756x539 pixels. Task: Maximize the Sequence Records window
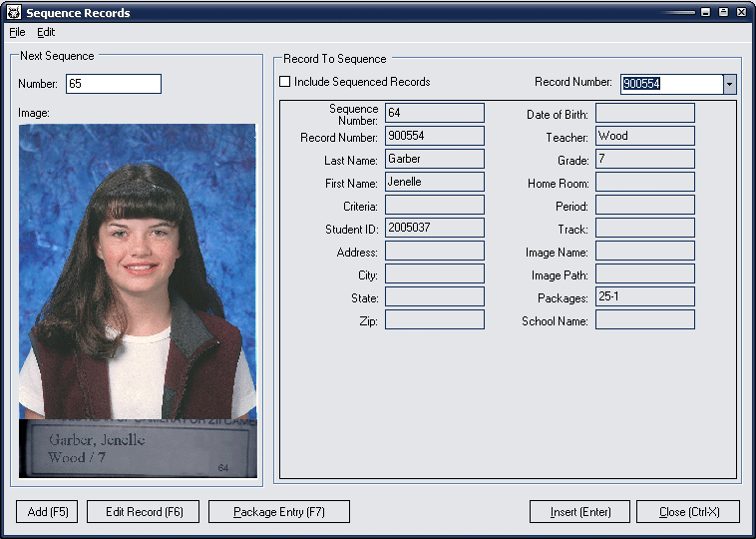click(x=723, y=13)
